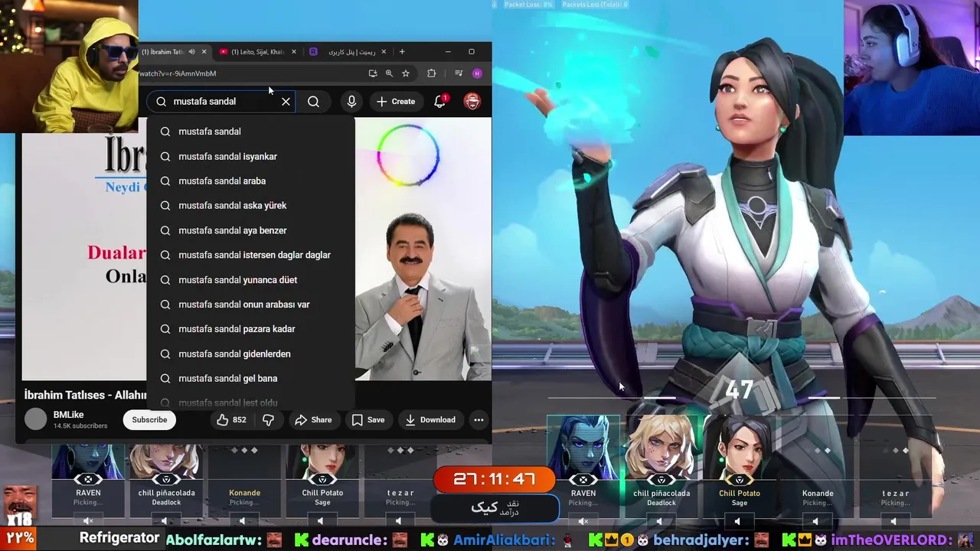Open the YouTube account avatar menu
This screenshot has width=980, height=551.
(x=472, y=101)
